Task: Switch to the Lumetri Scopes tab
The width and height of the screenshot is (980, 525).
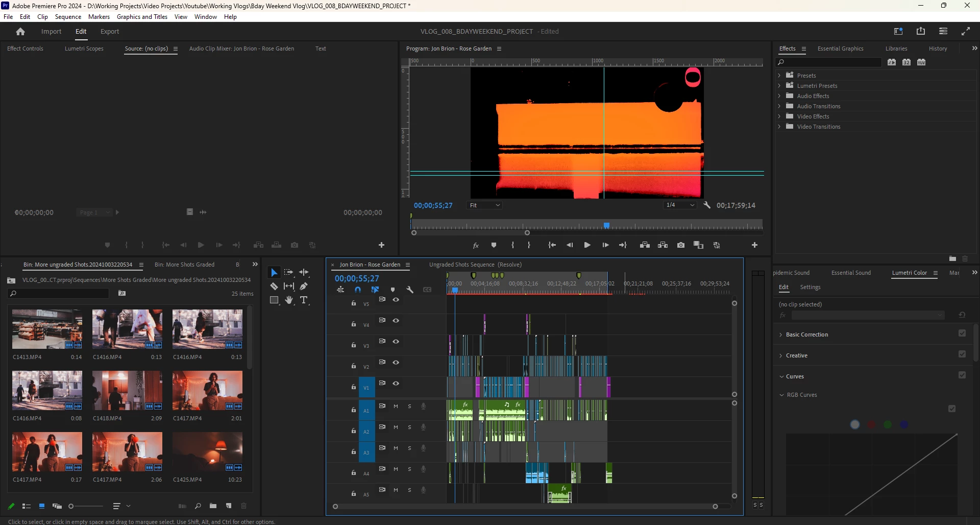Action: [84, 49]
